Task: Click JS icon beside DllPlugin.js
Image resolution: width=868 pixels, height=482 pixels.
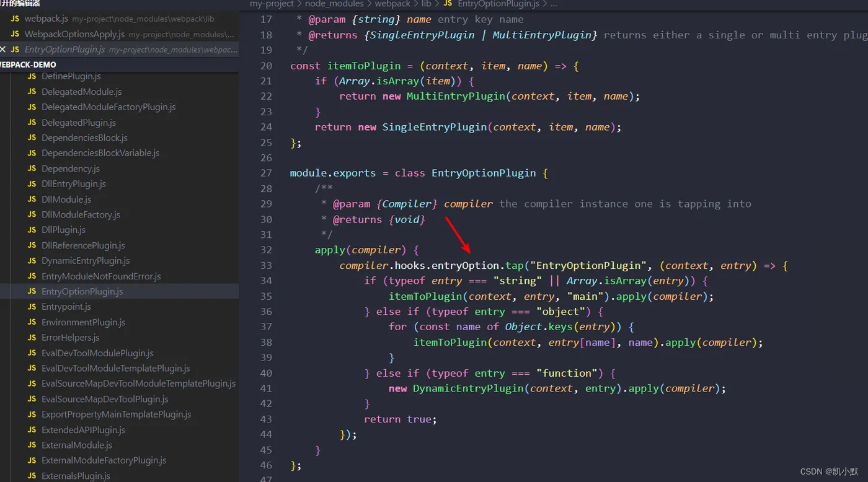Action: (32, 230)
